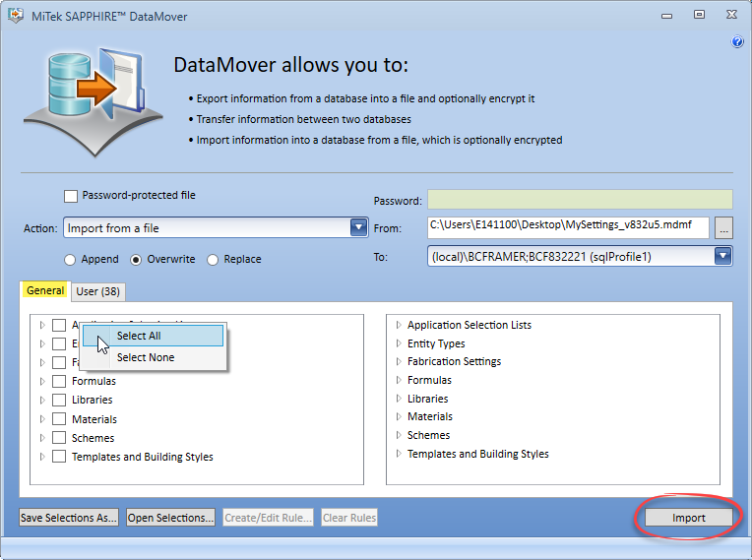752x560 pixels.
Task: Expand Materials in the right tree
Action: click(x=399, y=416)
